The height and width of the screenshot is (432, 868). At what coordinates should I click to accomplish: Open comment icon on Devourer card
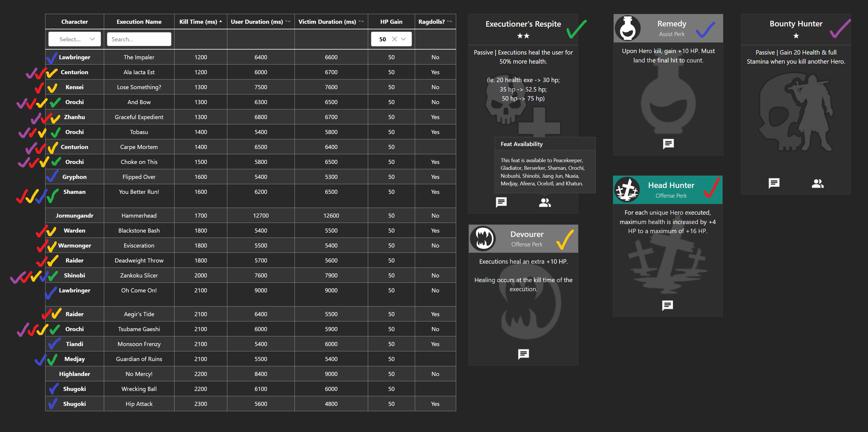[x=523, y=354]
